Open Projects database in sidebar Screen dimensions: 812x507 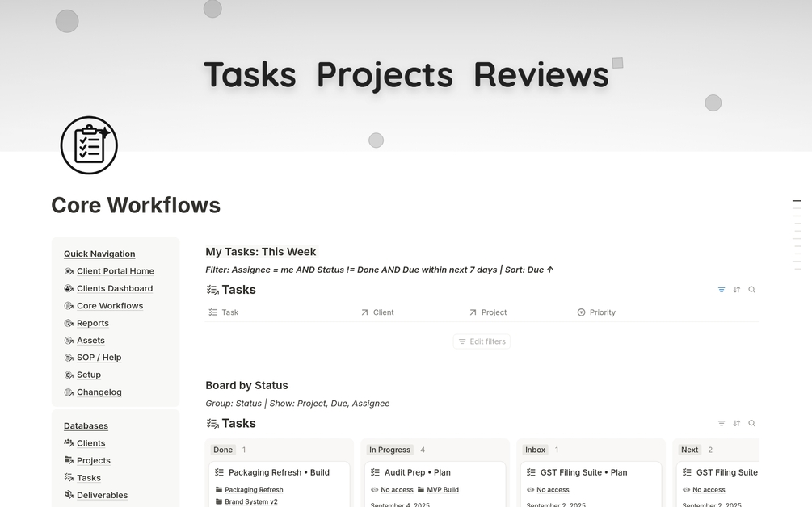pyautogui.click(x=93, y=460)
